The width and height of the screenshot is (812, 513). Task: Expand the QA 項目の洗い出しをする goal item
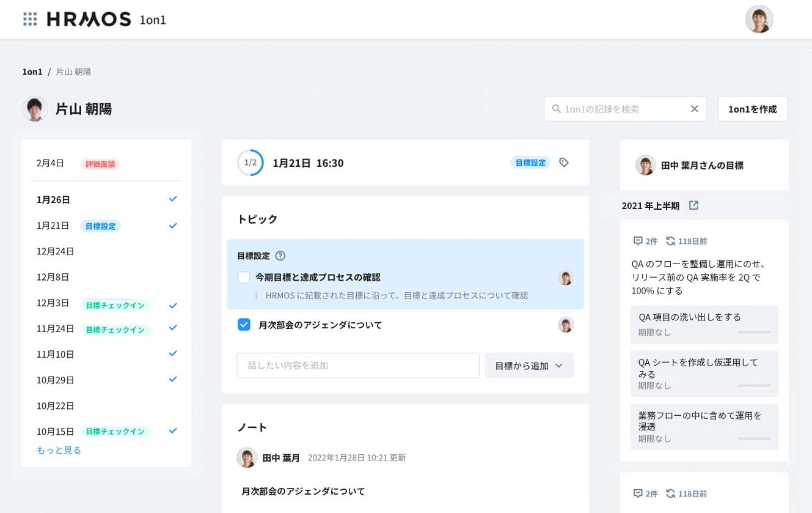click(x=704, y=324)
